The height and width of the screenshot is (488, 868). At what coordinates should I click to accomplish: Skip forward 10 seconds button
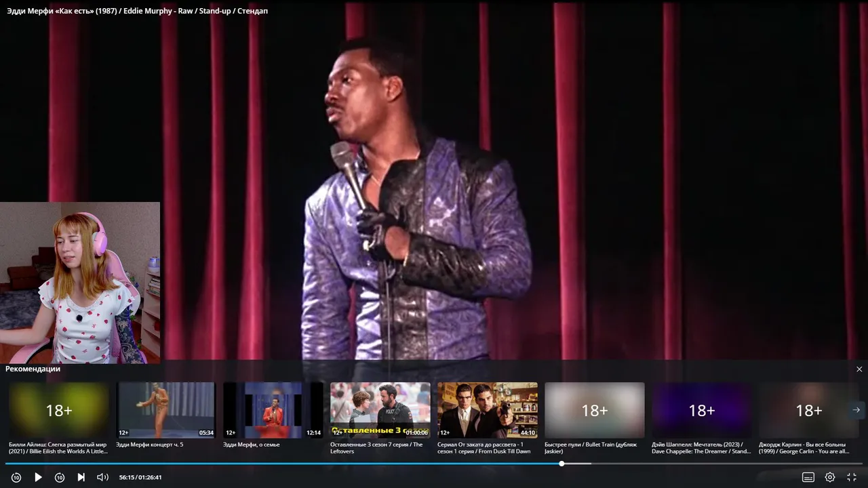(x=60, y=477)
